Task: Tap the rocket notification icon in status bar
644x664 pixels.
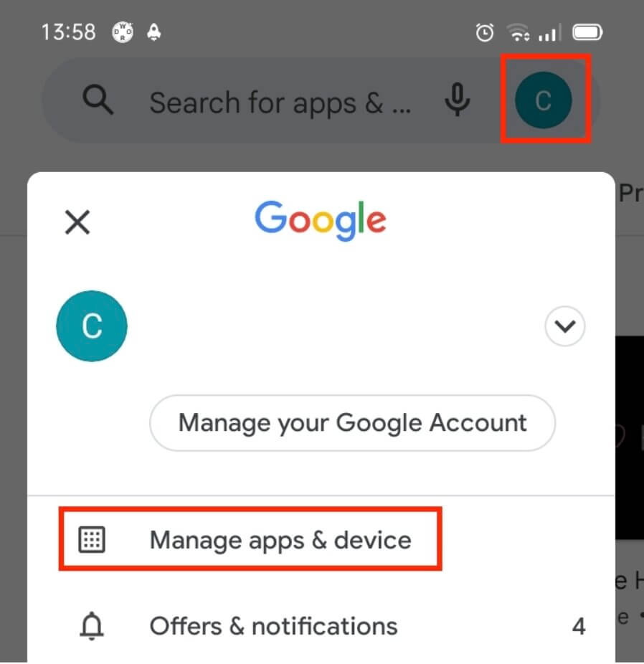Action: point(153,32)
